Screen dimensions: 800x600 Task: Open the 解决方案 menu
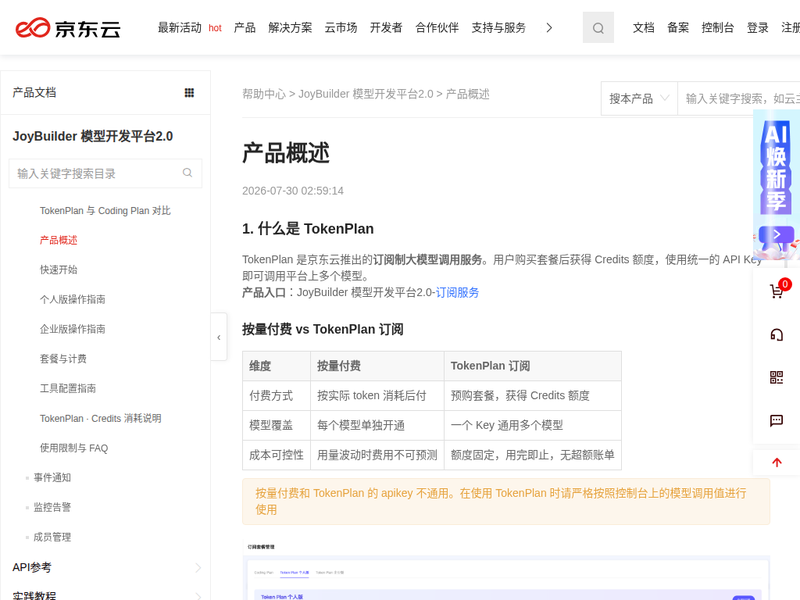pos(290,28)
